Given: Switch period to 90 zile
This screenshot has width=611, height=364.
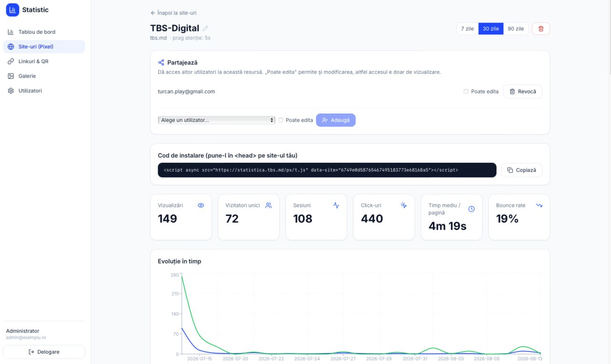Looking at the screenshot, I should [516, 29].
